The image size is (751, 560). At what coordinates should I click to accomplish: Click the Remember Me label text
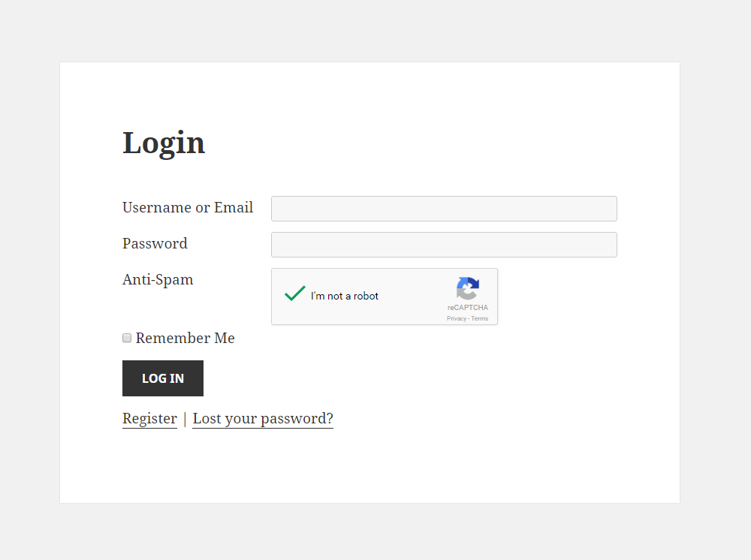pyautogui.click(x=185, y=339)
